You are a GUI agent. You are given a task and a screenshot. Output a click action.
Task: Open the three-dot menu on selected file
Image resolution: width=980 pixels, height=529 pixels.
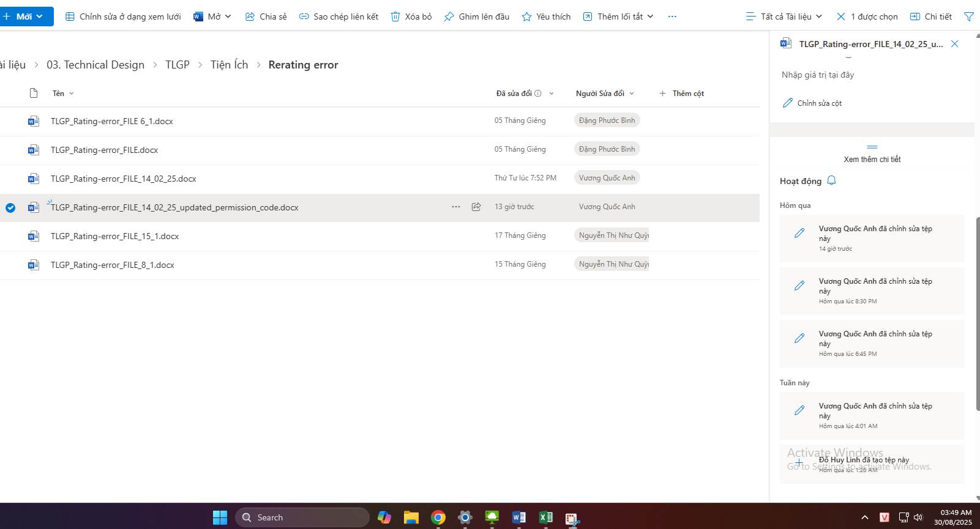(x=456, y=207)
